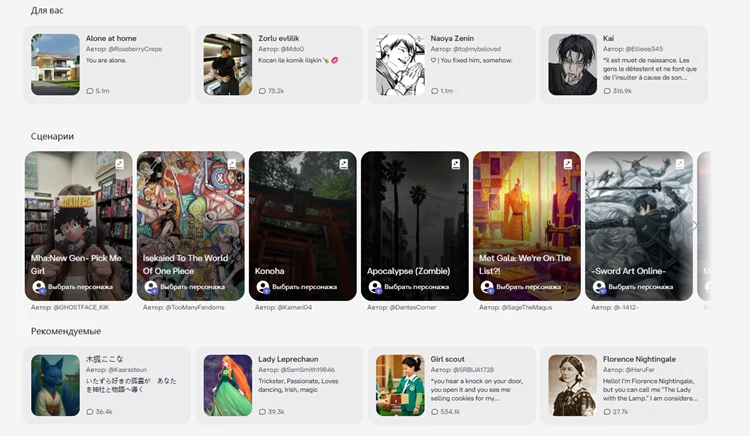
Task: Click the scenario badge icon on Apocalypse (Zombie) card
Action: pyautogui.click(x=455, y=164)
